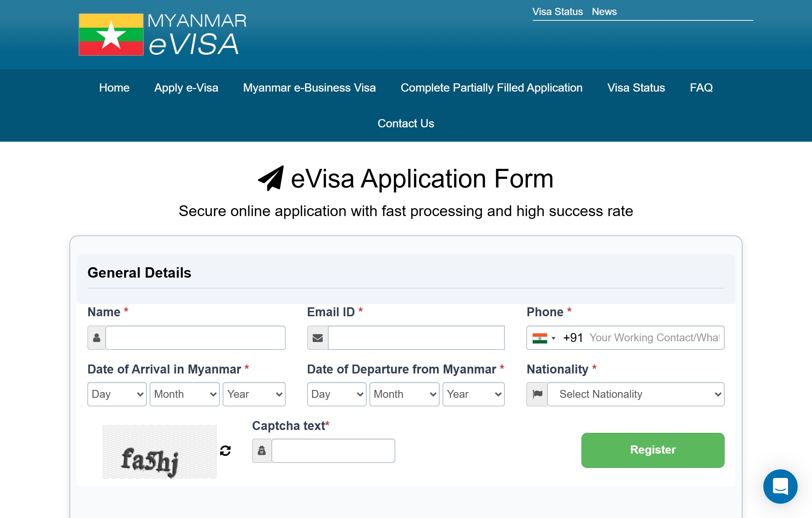Click the Myanmar flag logo

point(111,35)
